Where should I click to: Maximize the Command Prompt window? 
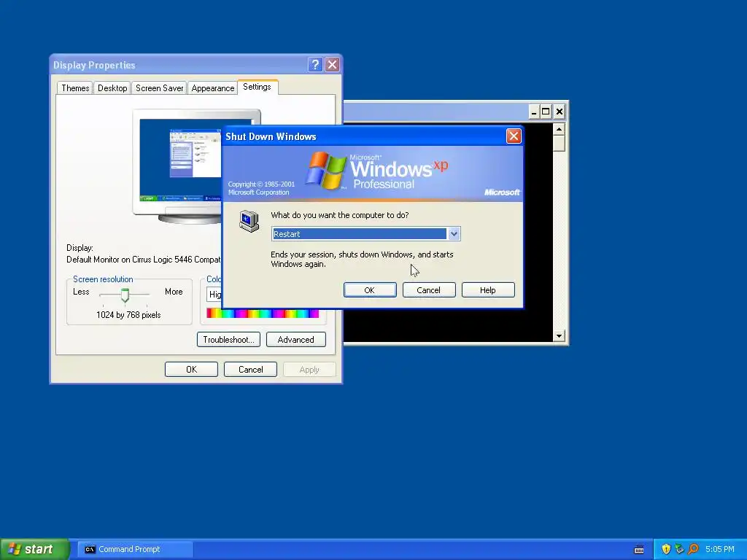[546, 112]
